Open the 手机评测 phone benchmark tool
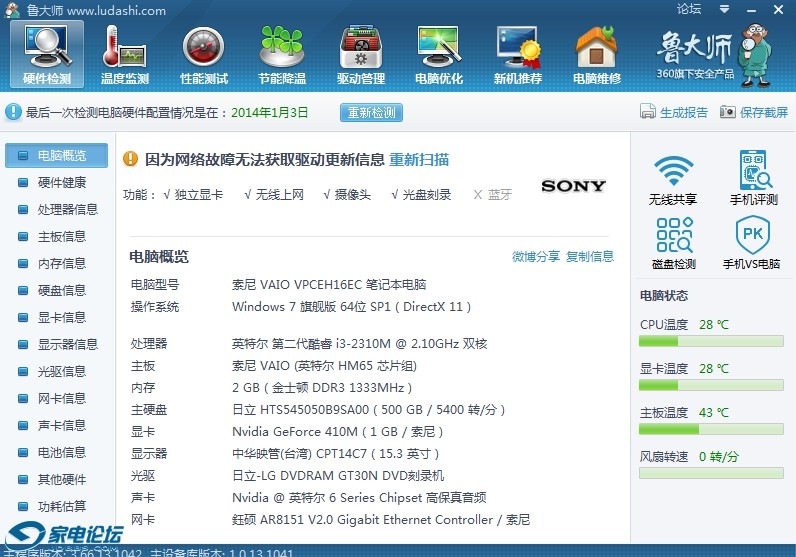The height and width of the screenshot is (557, 796). pyautogui.click(x=753, y=180)
